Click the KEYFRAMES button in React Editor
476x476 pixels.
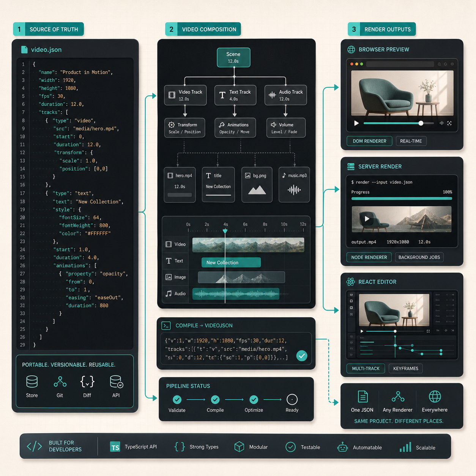click(406, 368)
